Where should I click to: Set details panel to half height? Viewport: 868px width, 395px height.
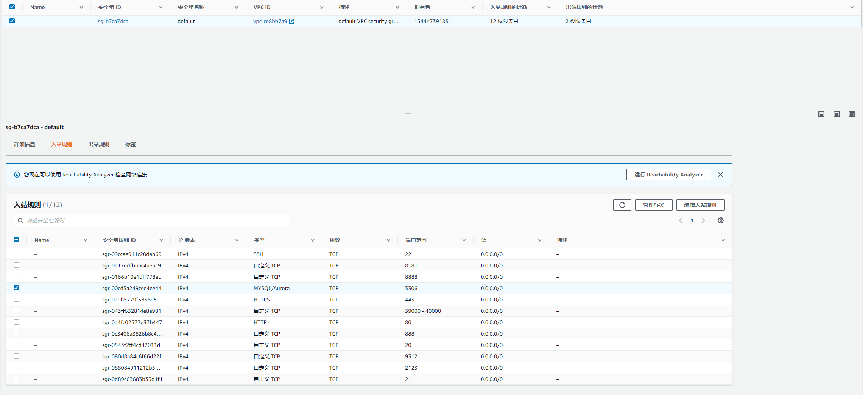click(837, 114)
